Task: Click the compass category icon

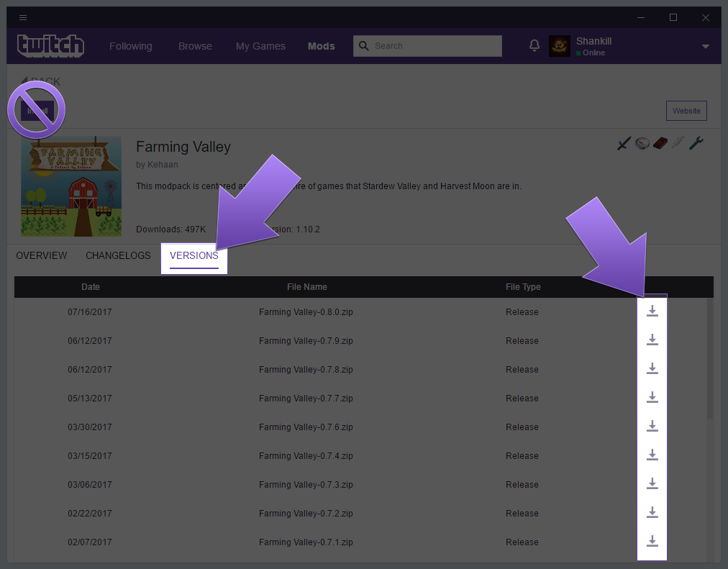Action: (642, 143)
